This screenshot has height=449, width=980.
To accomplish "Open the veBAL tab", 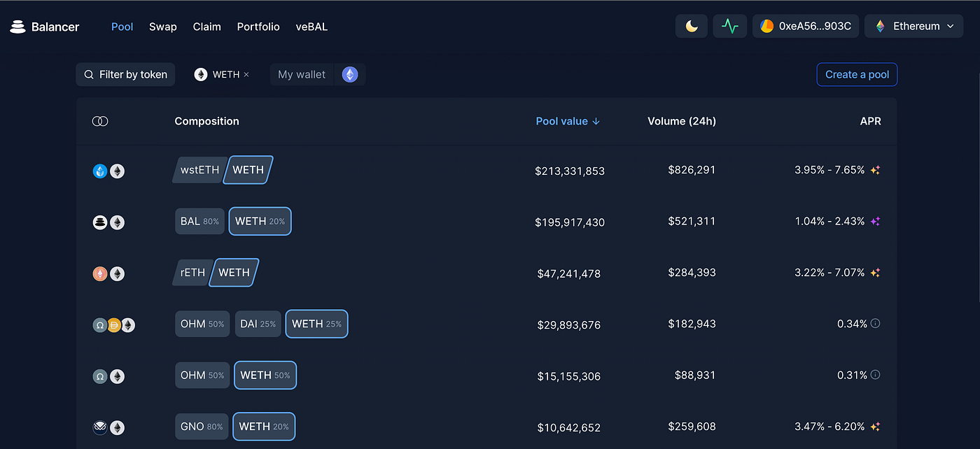I will point(311,27).
